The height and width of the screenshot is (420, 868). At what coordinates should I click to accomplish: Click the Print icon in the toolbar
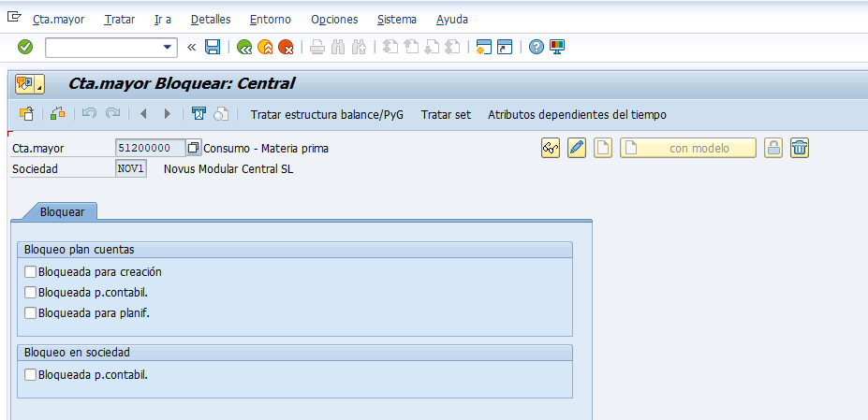pos(317,48)
